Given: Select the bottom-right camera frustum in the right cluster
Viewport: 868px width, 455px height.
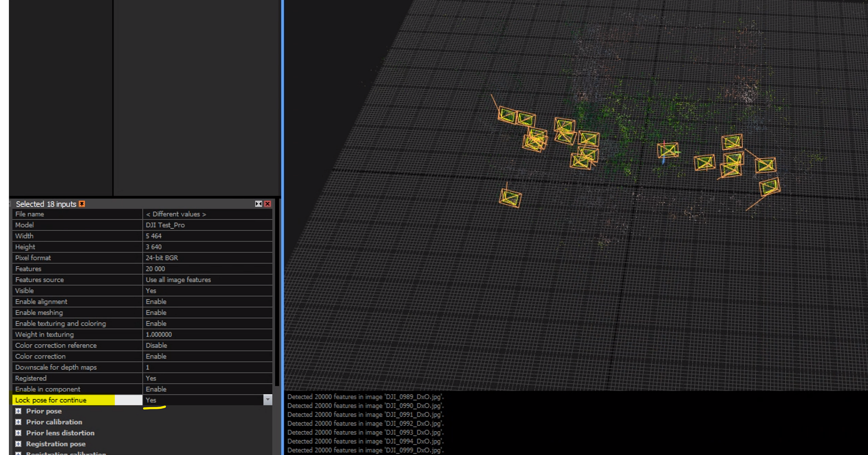Looking at the screenshot, I should click(769, 187).
